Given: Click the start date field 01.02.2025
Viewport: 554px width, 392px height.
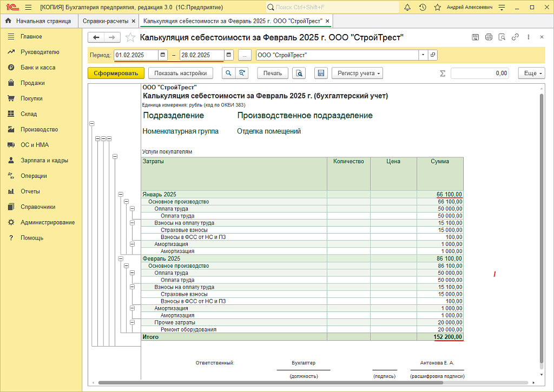Looking at the screenshot, I should coord(136,55).
